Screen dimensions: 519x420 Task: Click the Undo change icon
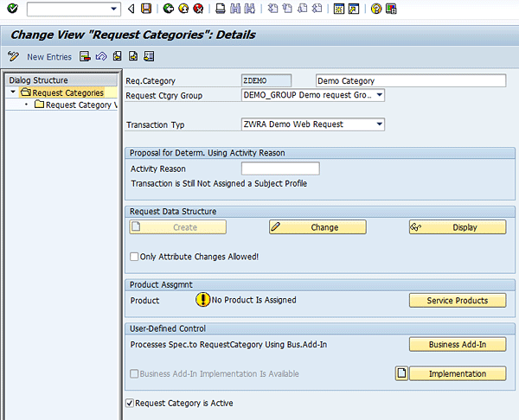101,57
